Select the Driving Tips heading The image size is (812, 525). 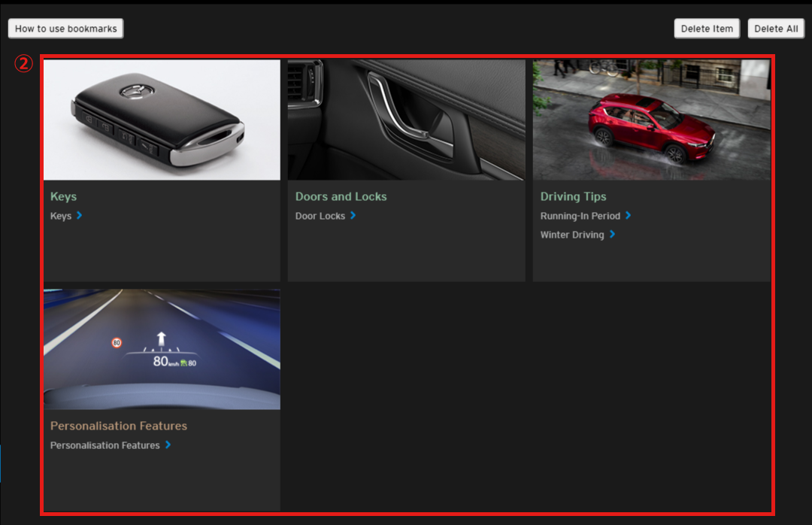[x=573, y=196]
